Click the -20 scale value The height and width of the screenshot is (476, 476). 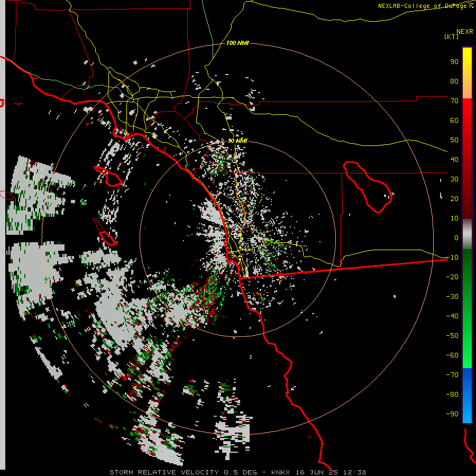[452, 277]
